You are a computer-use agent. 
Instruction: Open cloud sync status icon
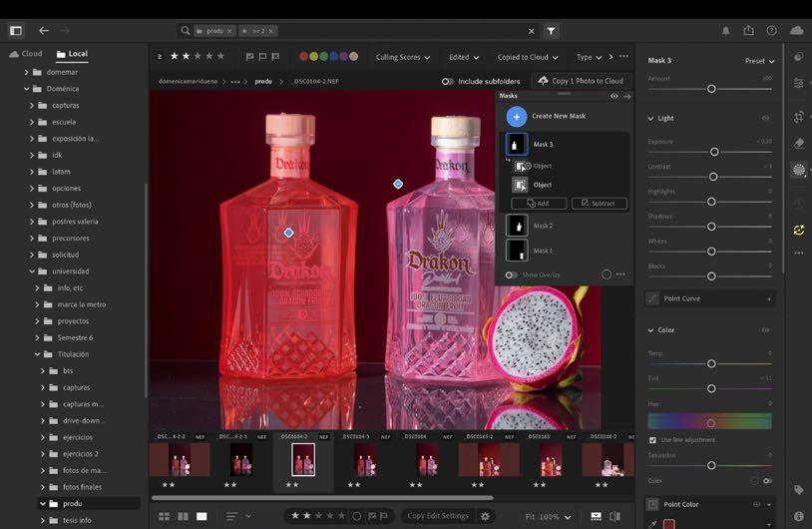pyautogui.click(x=797, y=31)
